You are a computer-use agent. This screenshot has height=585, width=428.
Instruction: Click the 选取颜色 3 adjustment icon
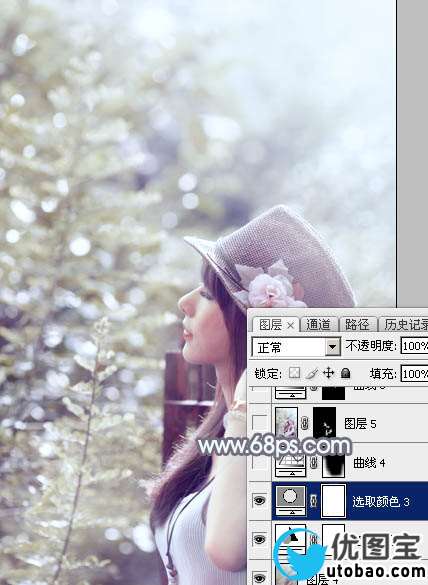coord(290,500)
